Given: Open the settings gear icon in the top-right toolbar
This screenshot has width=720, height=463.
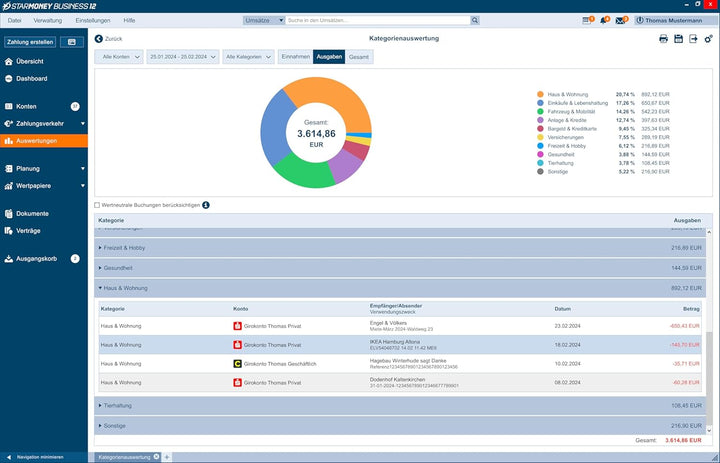Looking at the screenshot, I should coord(709,39).
